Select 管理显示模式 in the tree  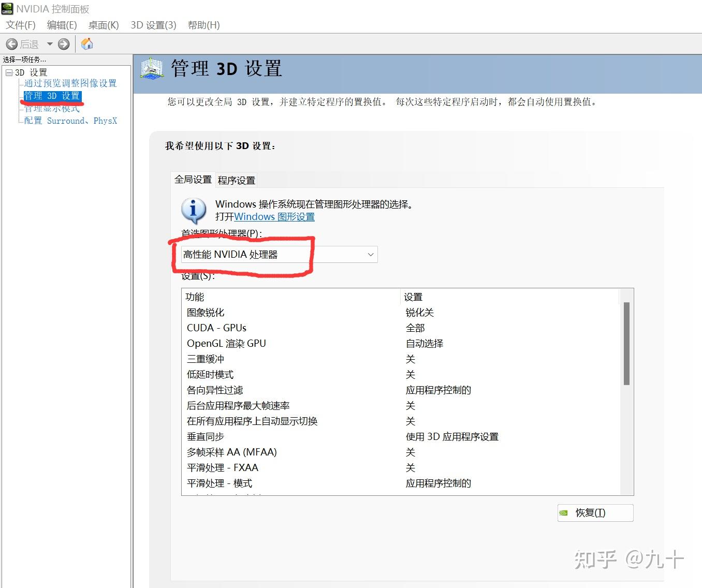tap(52, 108)
